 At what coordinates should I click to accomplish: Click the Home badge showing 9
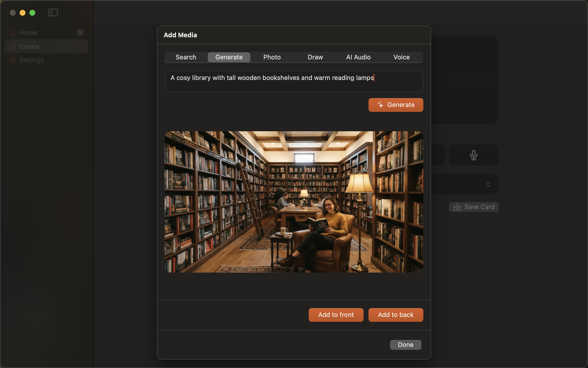tap(80, 32)
